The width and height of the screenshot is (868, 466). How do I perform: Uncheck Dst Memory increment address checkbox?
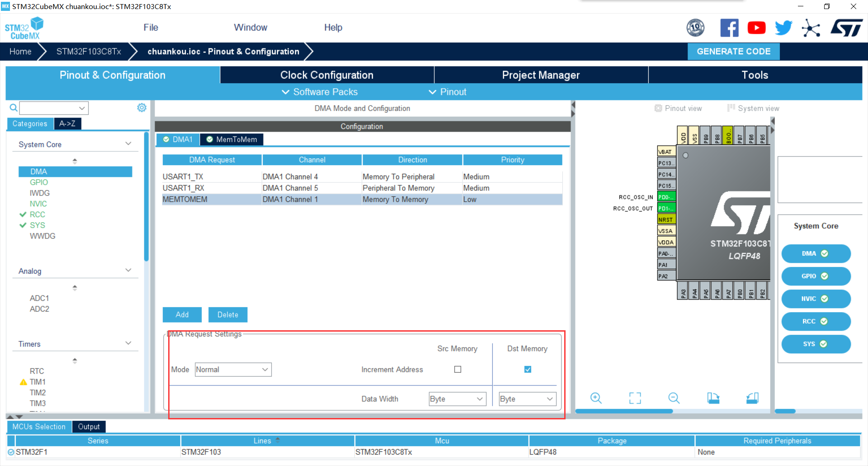(528, 369)
